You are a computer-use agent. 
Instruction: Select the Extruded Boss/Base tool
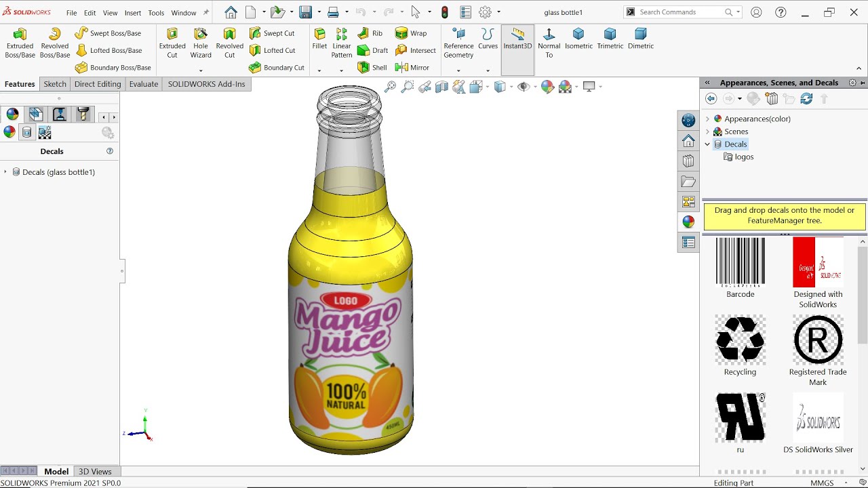[x=20, y=43]
